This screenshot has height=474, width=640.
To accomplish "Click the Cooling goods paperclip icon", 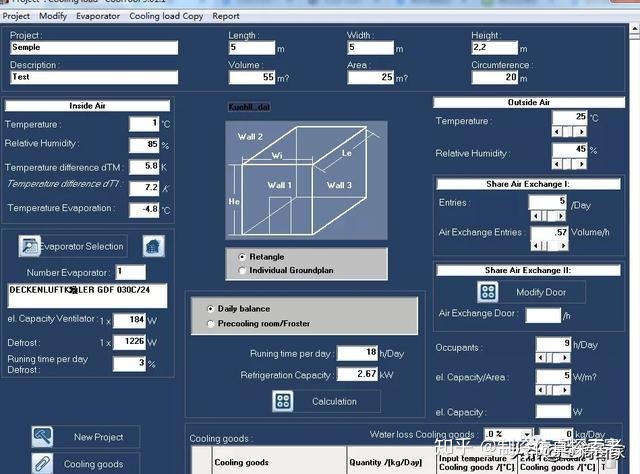I will tap(42, 464).
